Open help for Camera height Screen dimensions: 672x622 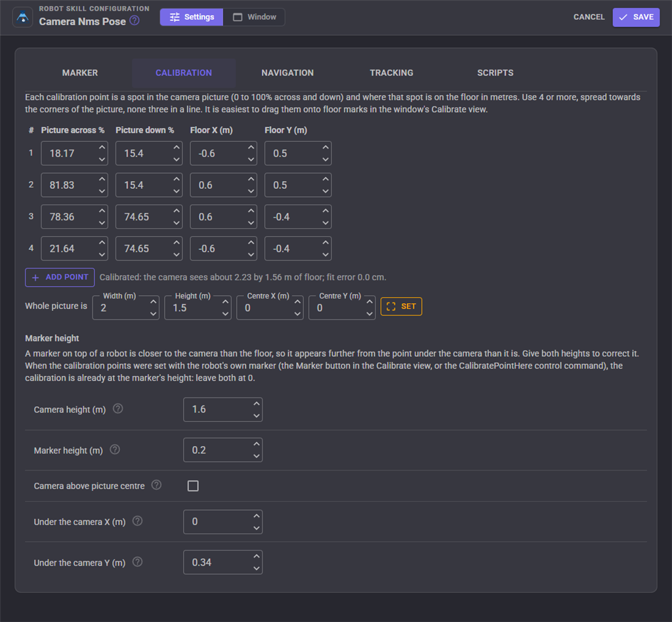(x=118, y=409)
